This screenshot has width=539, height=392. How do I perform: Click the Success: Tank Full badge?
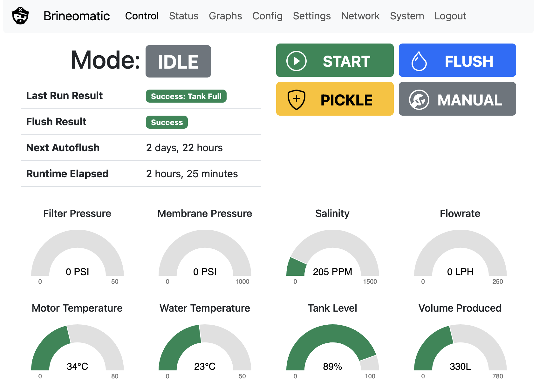[x=186, y=96]
